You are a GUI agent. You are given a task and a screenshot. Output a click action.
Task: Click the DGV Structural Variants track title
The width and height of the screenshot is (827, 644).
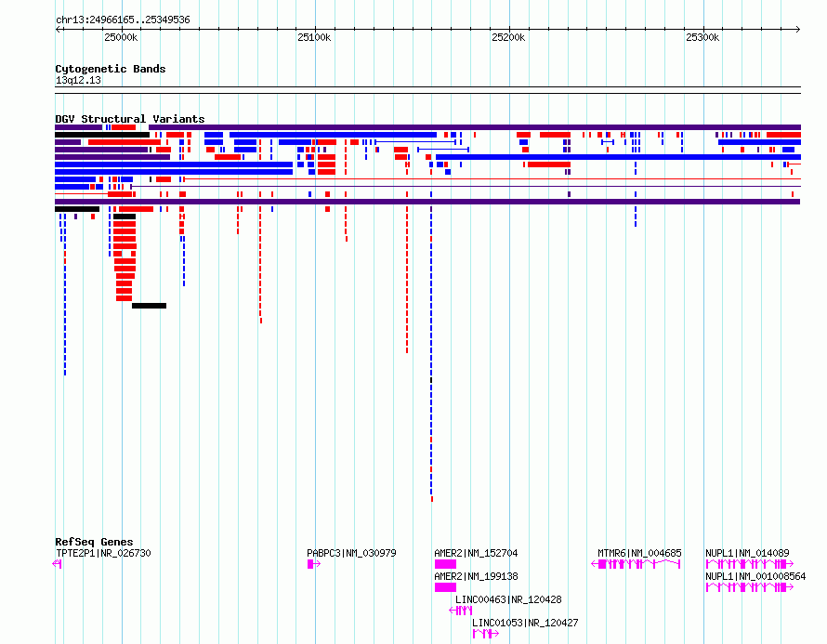130,119
